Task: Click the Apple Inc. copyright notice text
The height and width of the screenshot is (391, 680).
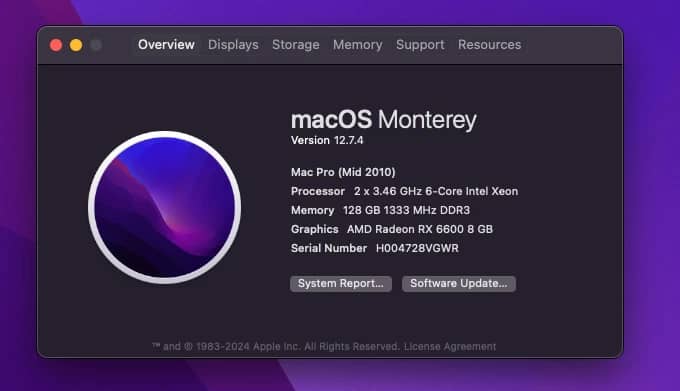Action: [275, 346]
